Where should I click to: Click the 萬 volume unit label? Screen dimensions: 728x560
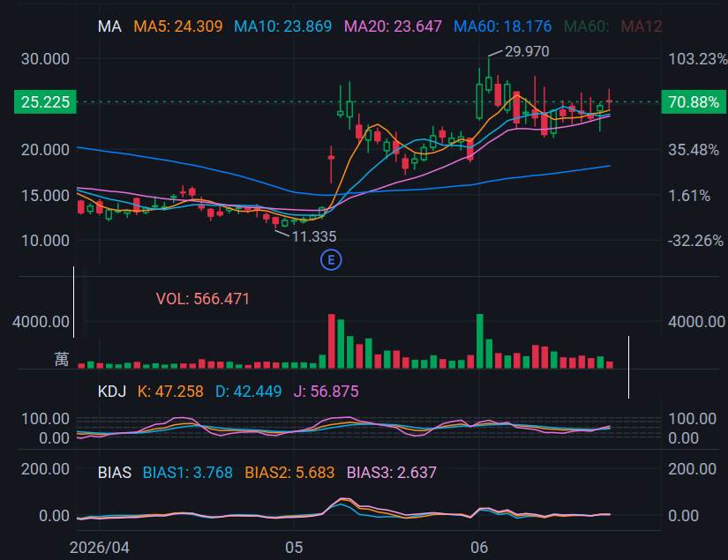coord(61,359)
